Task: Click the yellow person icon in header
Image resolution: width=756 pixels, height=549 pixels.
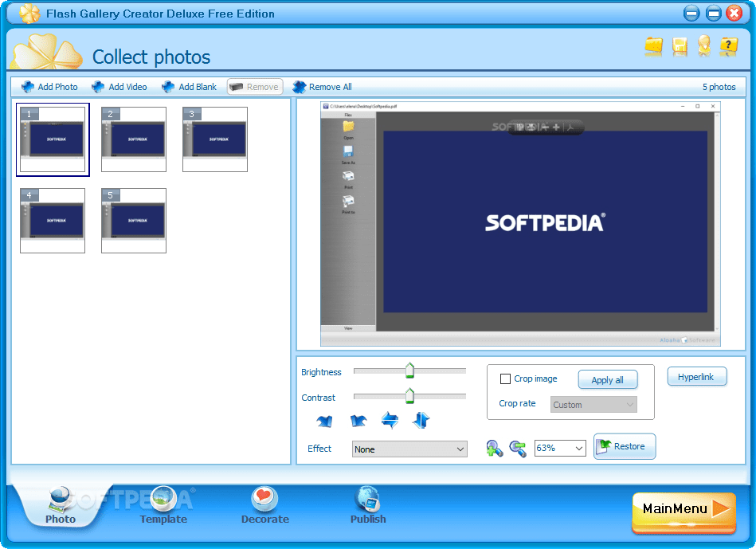Action: click(704, 46)
